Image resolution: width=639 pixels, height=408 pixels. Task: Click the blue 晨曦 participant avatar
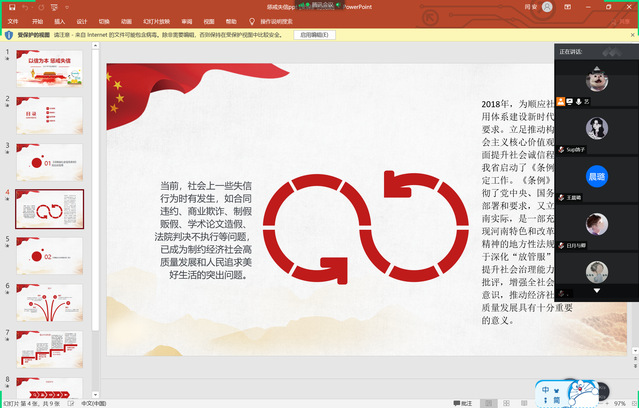[597, 174]
